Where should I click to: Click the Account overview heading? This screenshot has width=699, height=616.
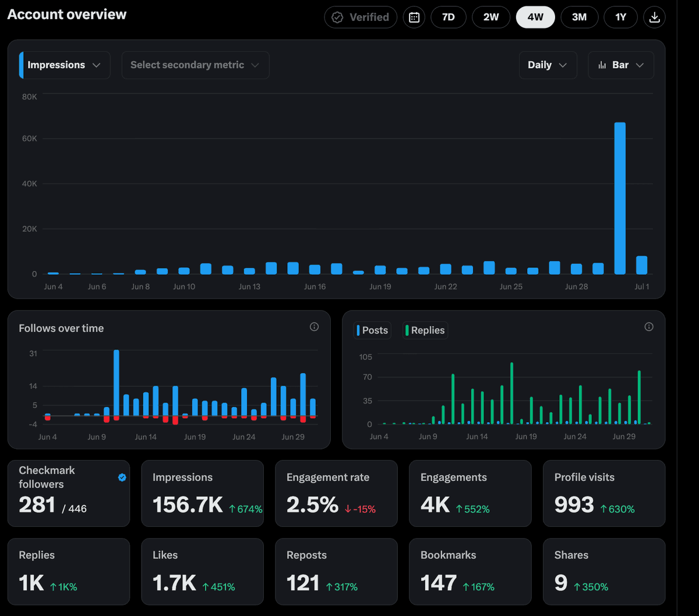click(67, 15)
